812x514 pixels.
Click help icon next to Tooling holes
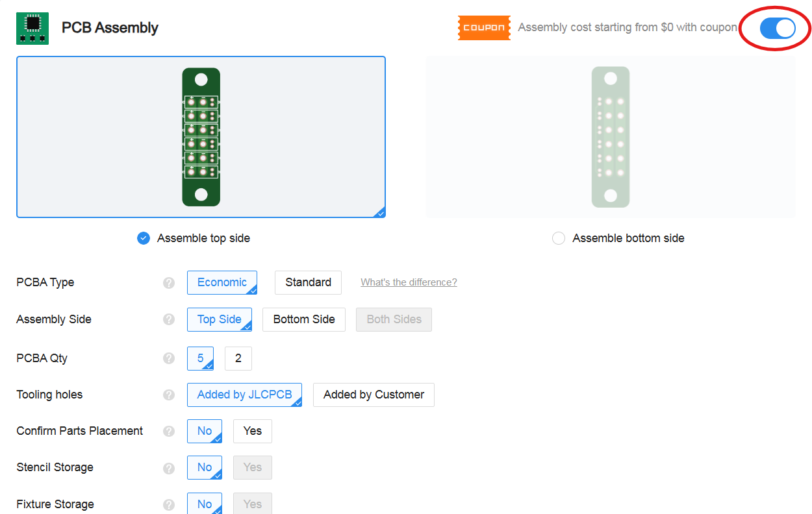tap(169, 395)
